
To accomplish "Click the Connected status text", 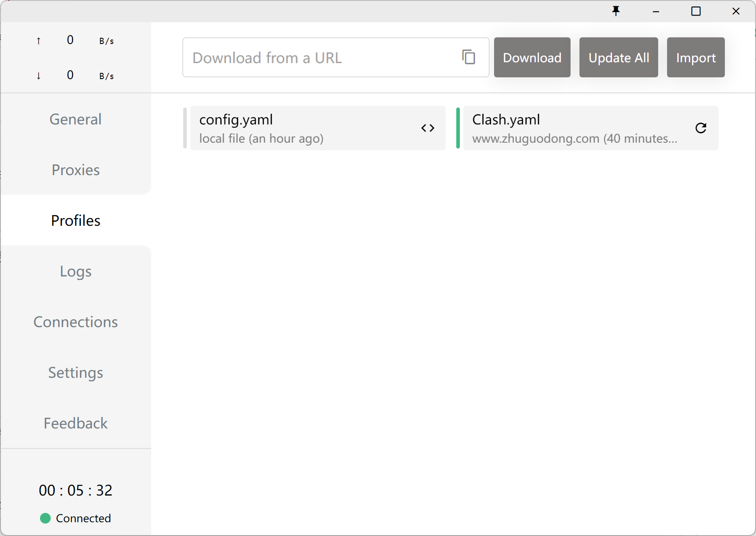I will tap(84, 518).
